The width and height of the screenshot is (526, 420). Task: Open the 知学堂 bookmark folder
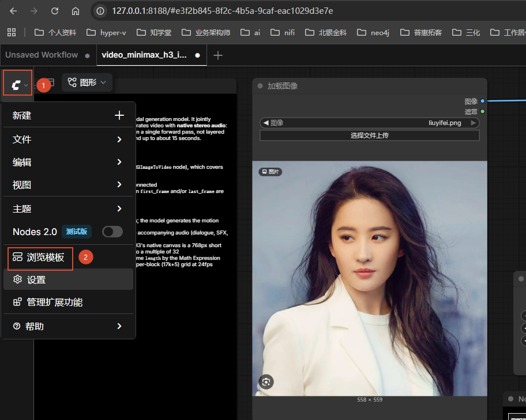154,32
